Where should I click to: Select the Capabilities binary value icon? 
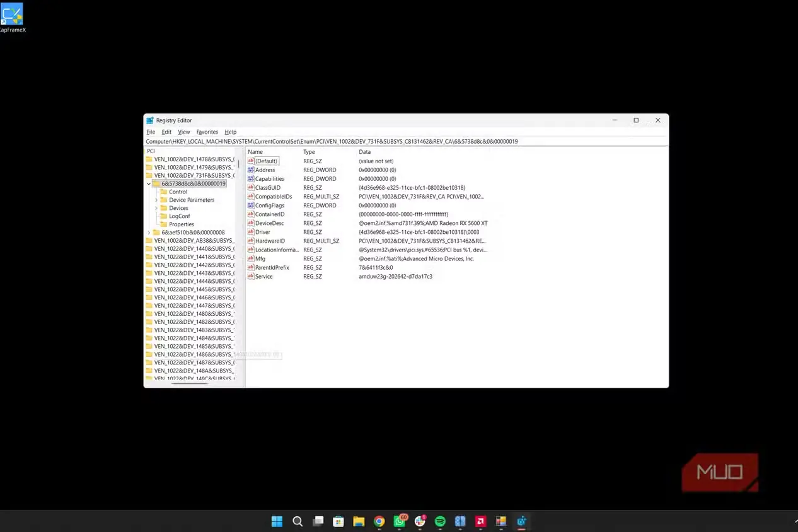(251, 178)
